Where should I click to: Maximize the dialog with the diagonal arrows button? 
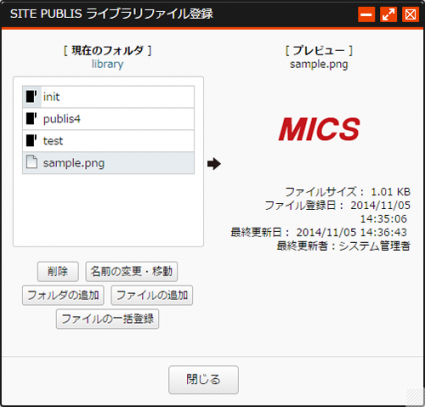(388, 14)
